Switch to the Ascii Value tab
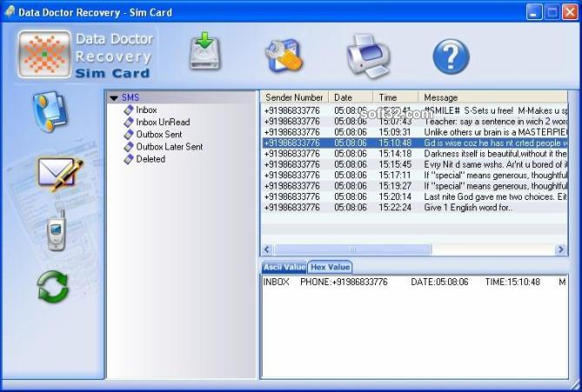582x392 pixels. [284, 267]
